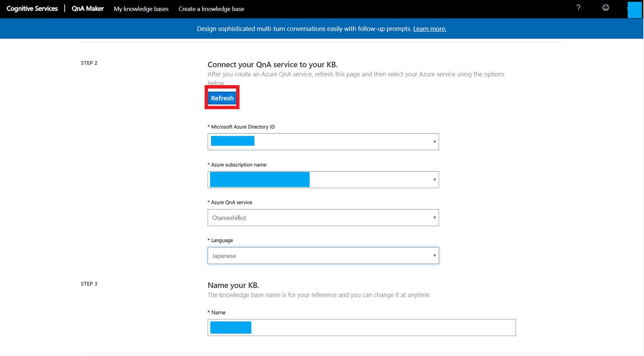This screenshot has height=356, width=644.
Task: Open the help question mark icon
Action: 578,8
